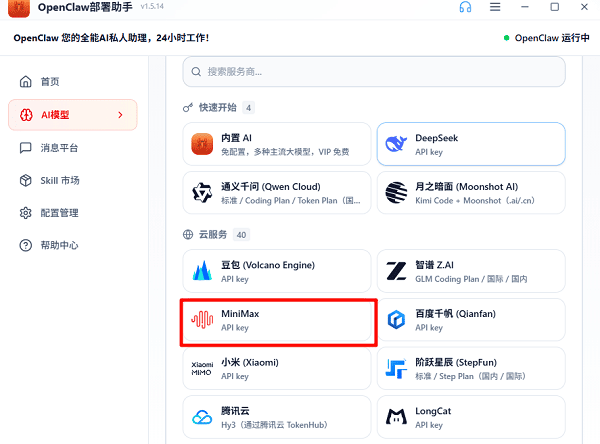This screenshot has height=444, width=600.
Task: Click the OpenClaw 运行中 status indicator
Action: (546, 38)
